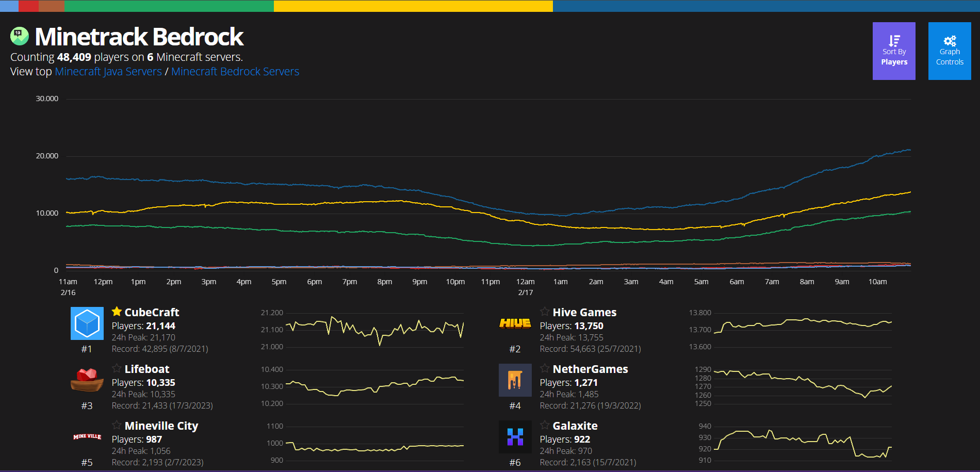Select the Lifeboat server name
This screenshot has height=472, width=980.
[x=147, y=369]
